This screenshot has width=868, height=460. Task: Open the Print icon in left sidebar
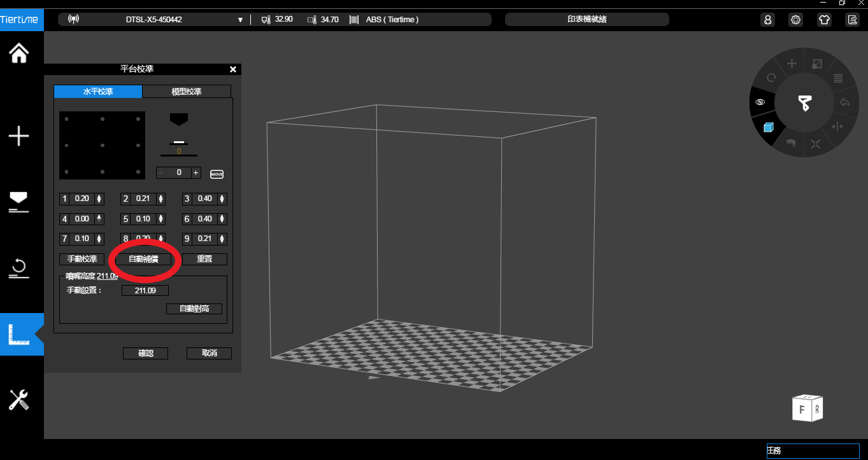19,202
